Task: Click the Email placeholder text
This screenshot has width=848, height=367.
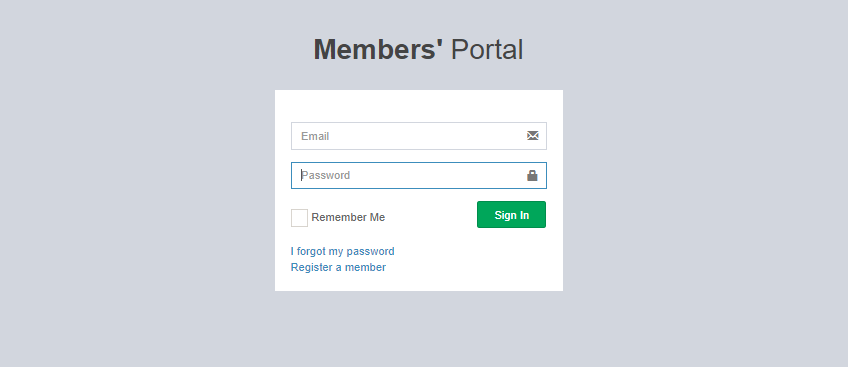Action: click(315, 136)
